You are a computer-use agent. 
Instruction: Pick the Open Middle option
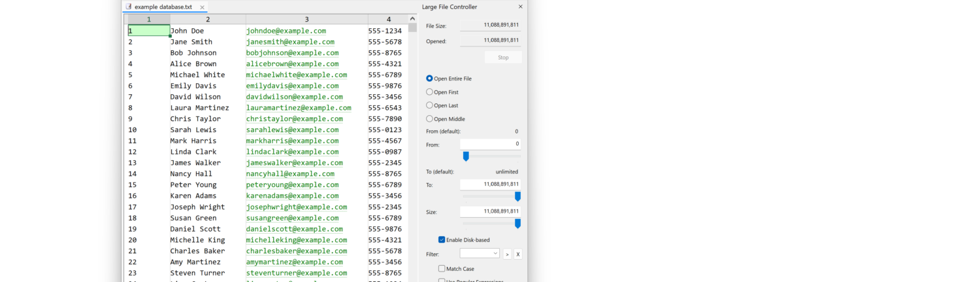429,119
